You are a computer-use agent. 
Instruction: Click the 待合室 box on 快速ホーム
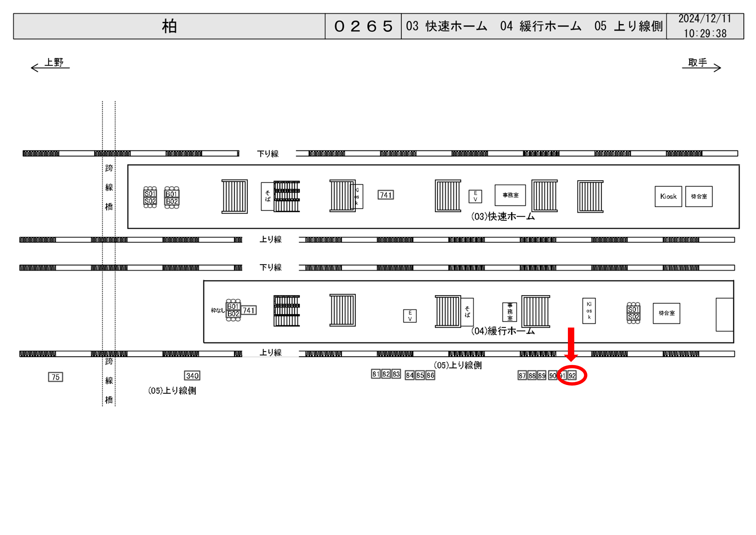click(699, 196)
